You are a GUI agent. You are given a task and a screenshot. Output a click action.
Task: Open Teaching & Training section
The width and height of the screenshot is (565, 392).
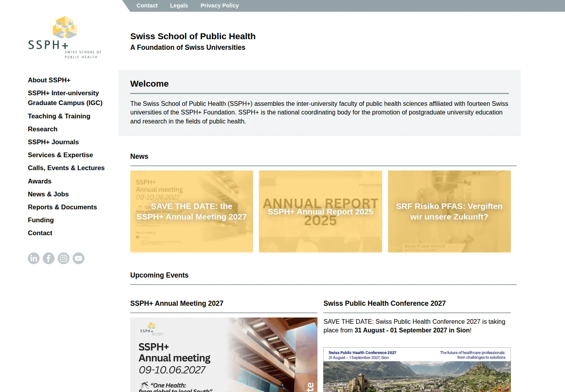(x=59, y=116)
